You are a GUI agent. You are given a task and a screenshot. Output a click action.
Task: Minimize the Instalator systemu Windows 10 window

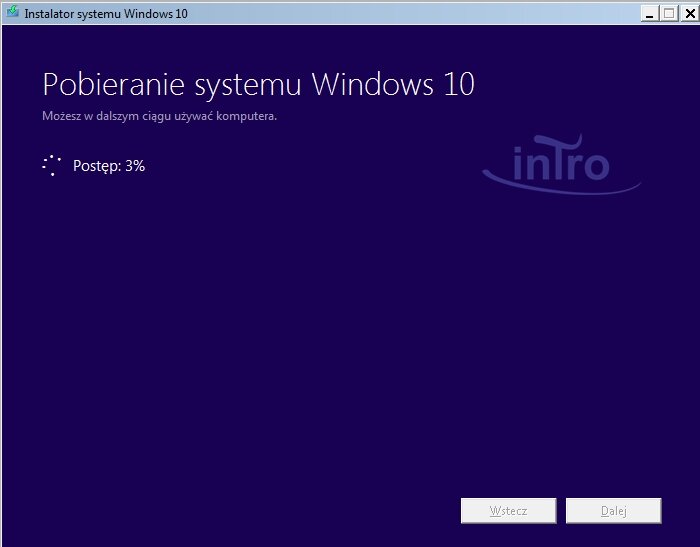click(x=650, y=14)
